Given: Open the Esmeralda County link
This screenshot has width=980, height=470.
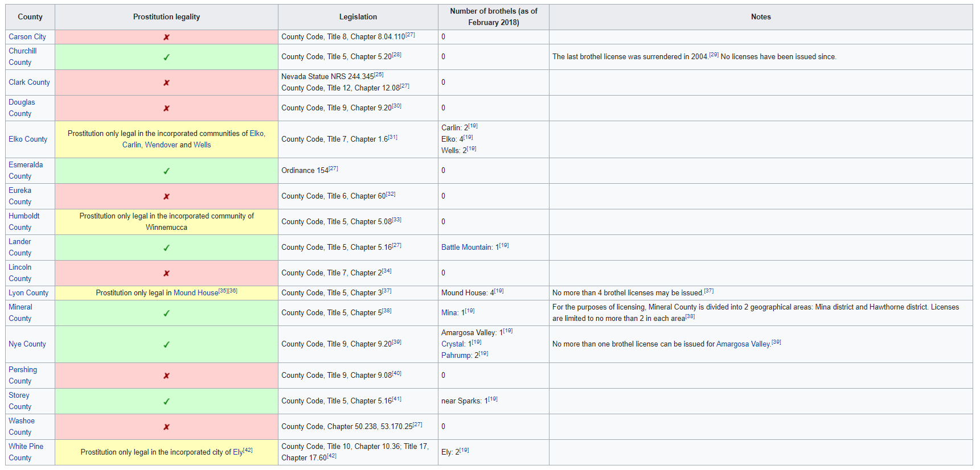Looking at the screenshot, I should 26,171.
